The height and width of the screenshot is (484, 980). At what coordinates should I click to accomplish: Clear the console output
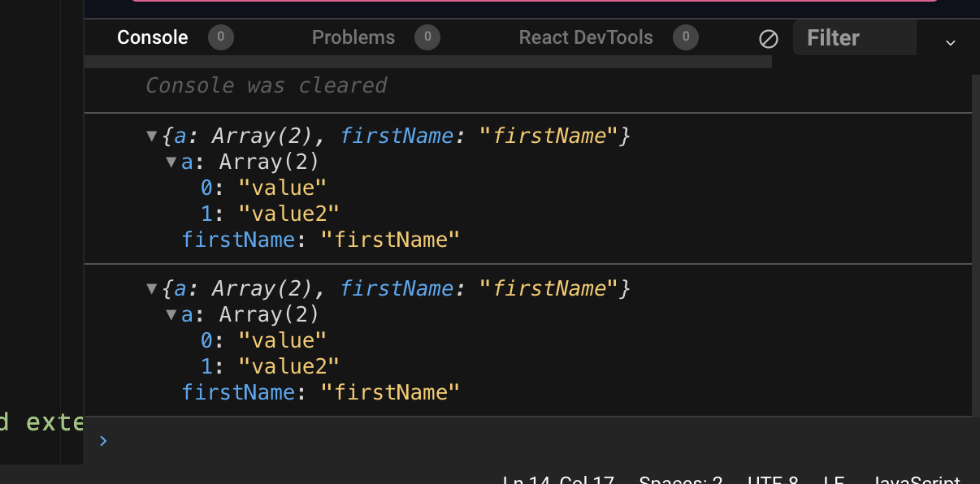click(768, 37)
